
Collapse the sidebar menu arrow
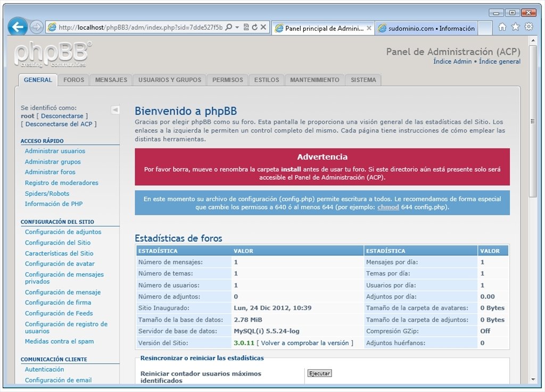pyautogui.click(x=115, y=110)
